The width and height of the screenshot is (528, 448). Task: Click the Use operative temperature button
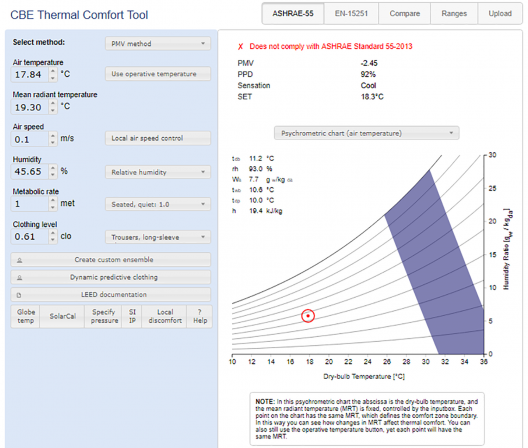coord(158,74)
